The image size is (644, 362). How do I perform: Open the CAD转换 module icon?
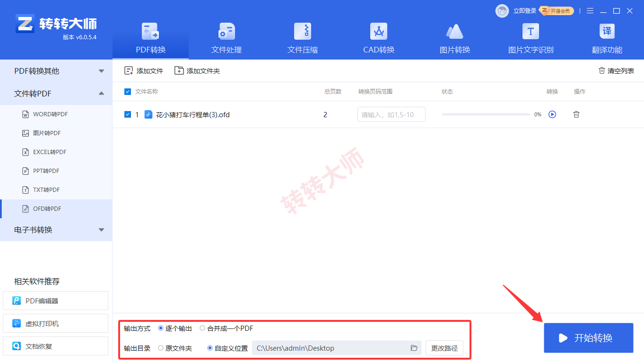tap(379, 31)
